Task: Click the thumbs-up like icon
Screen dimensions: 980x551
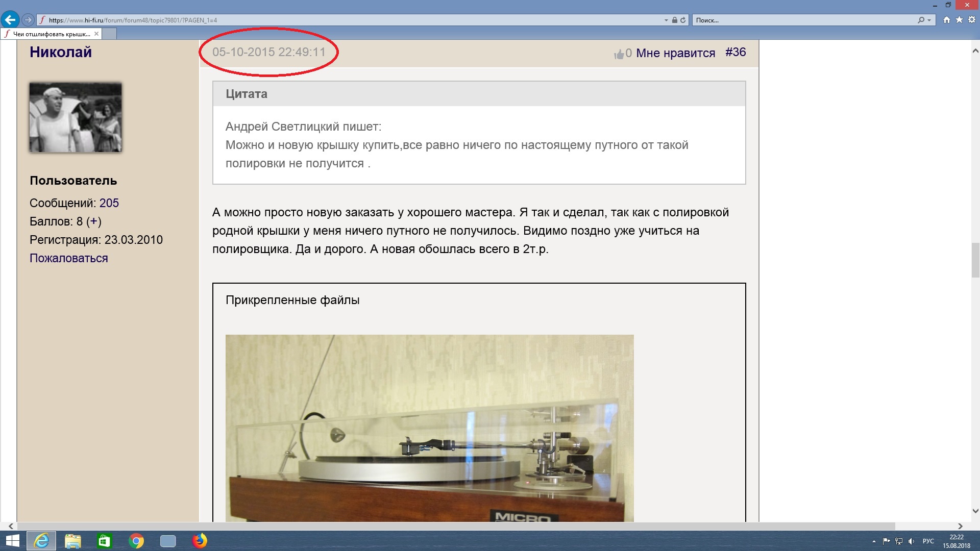Action: tap(619, 54)
